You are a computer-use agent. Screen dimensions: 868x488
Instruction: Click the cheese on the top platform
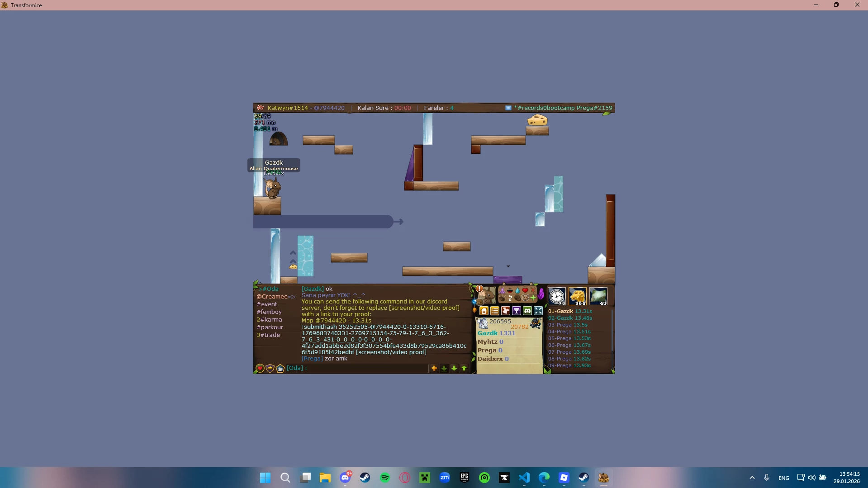tap(537, 120)
